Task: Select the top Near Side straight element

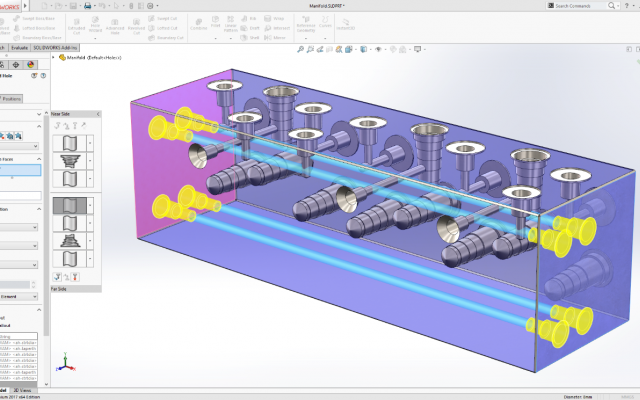Action: 70,144
